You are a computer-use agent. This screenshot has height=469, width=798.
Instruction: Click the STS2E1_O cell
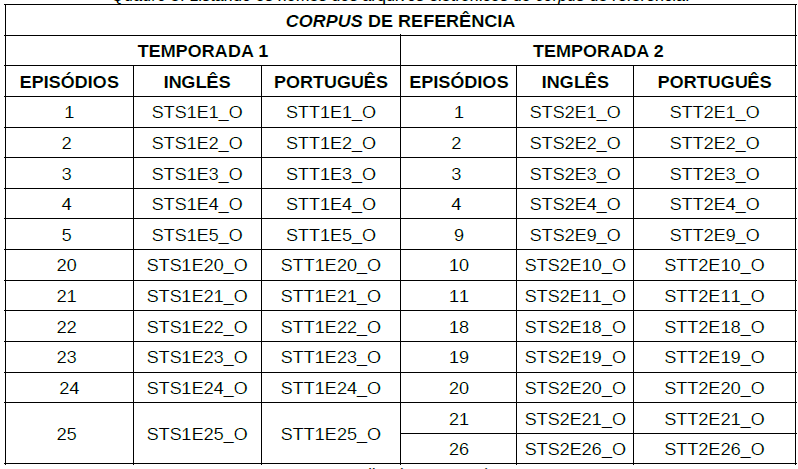pyautogui.click(x=575, y=113)
